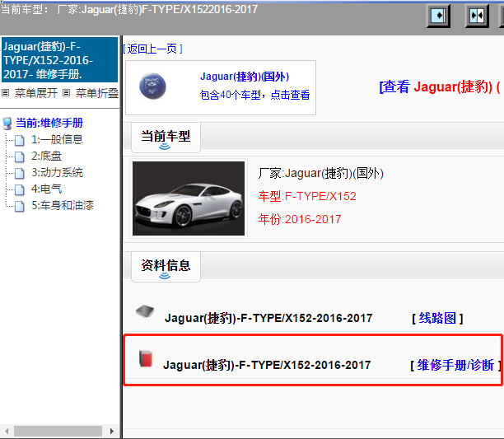Click the sidebar horizontal scrollbar track
Screen dimensions: 504x439
click(58, 431)
